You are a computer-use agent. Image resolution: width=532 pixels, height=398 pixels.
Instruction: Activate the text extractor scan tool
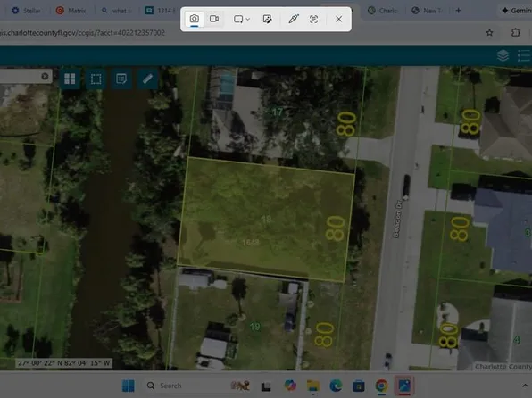(313, 19)
